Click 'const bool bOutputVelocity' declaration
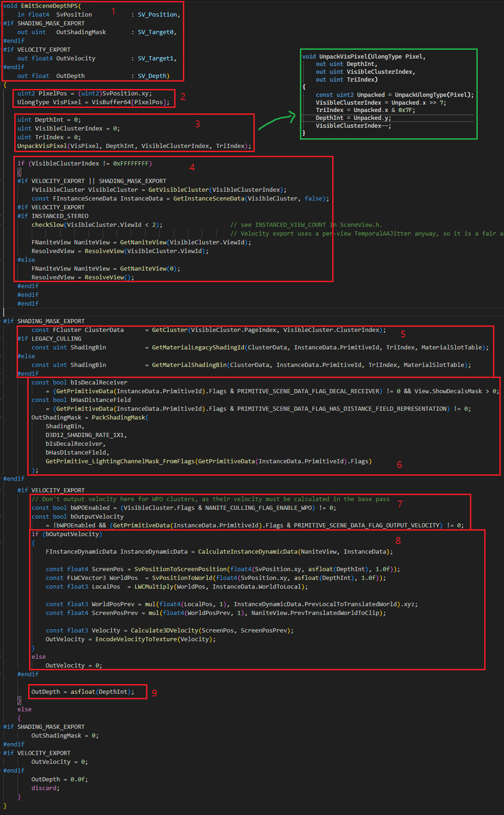The height and width of the screenshot is (815, 504). (x=77, y=517)
